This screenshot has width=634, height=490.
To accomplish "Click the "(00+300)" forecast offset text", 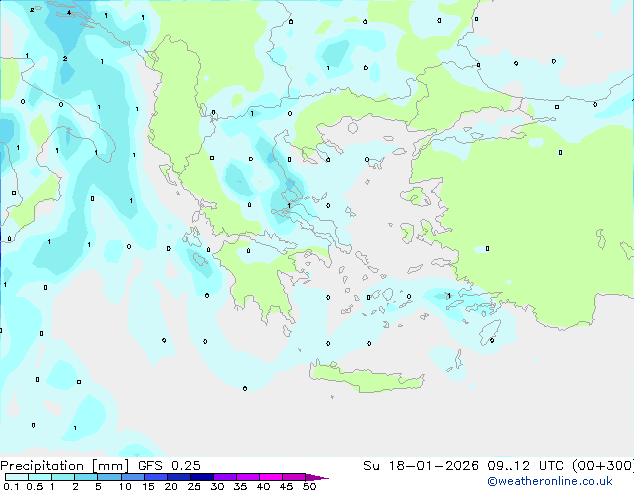I will (602, 466).
